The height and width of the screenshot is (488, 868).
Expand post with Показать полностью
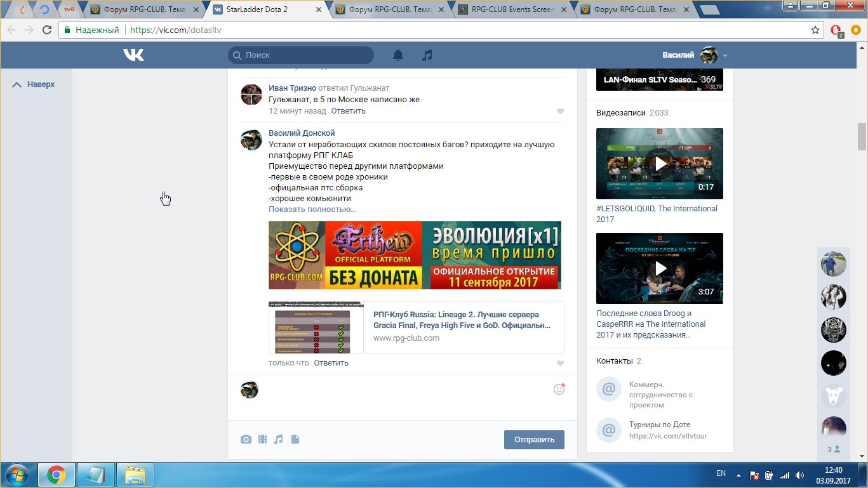pos(312,209)
